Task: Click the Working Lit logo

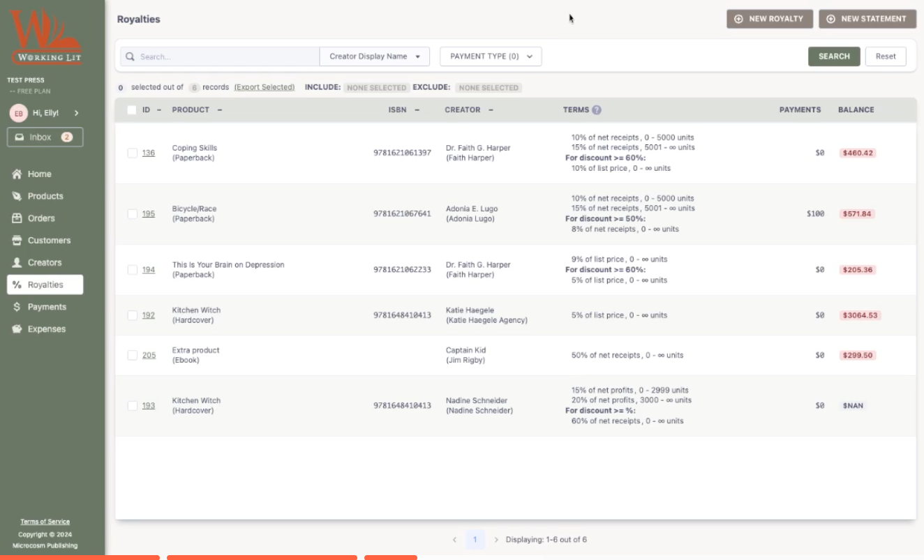Action: (x=45, y=38)
